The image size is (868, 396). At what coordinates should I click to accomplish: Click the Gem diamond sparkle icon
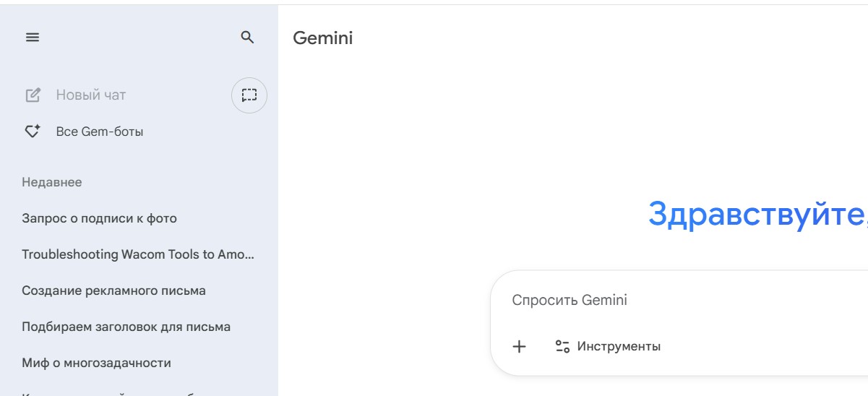click(33, 132)
